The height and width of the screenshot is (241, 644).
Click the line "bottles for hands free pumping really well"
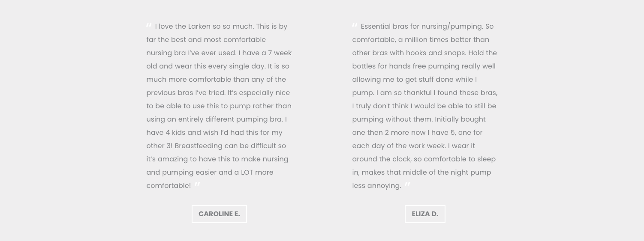click(x=424, y=66)
